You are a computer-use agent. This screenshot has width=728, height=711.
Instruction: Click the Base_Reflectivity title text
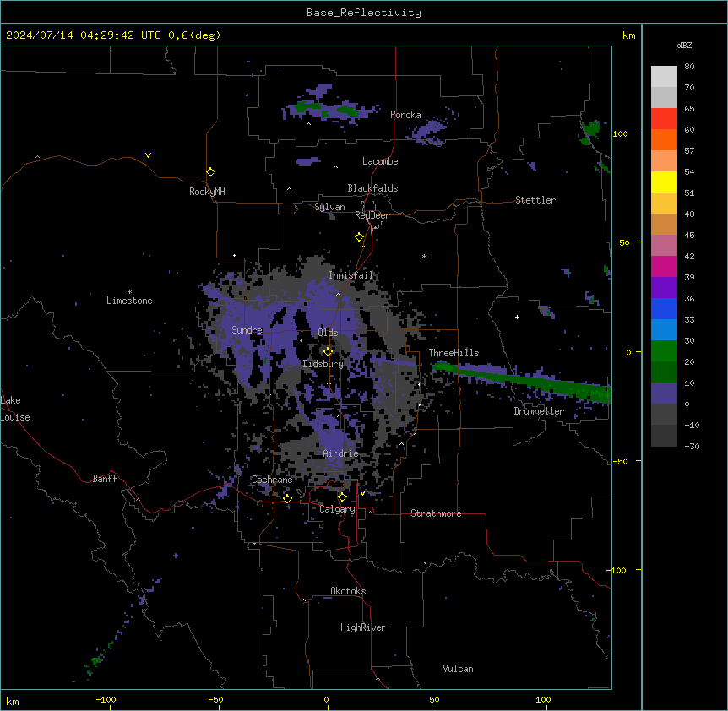coord(364,13)
